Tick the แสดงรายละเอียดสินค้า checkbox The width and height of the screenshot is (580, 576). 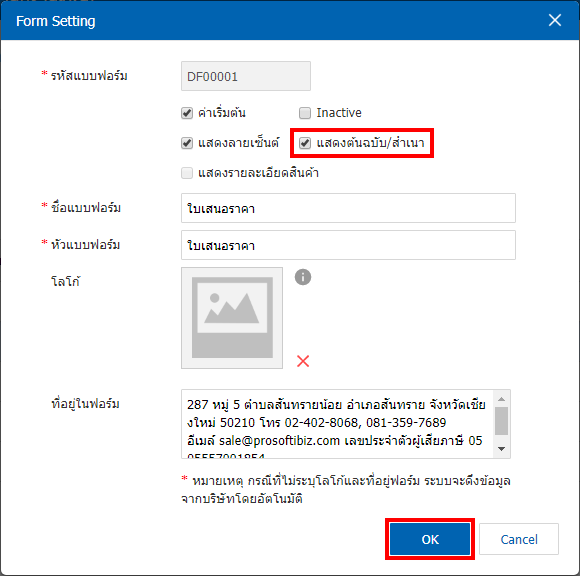coord(187,173)
